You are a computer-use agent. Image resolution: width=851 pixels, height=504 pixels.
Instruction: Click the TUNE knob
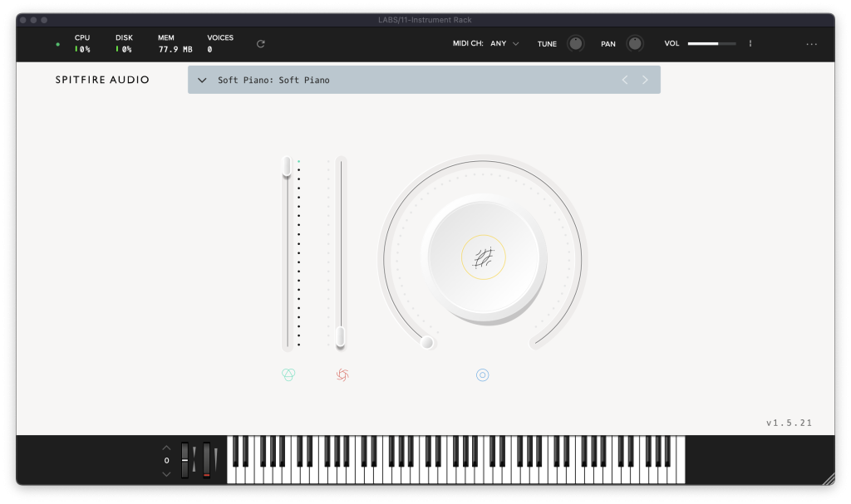[575, 44]
